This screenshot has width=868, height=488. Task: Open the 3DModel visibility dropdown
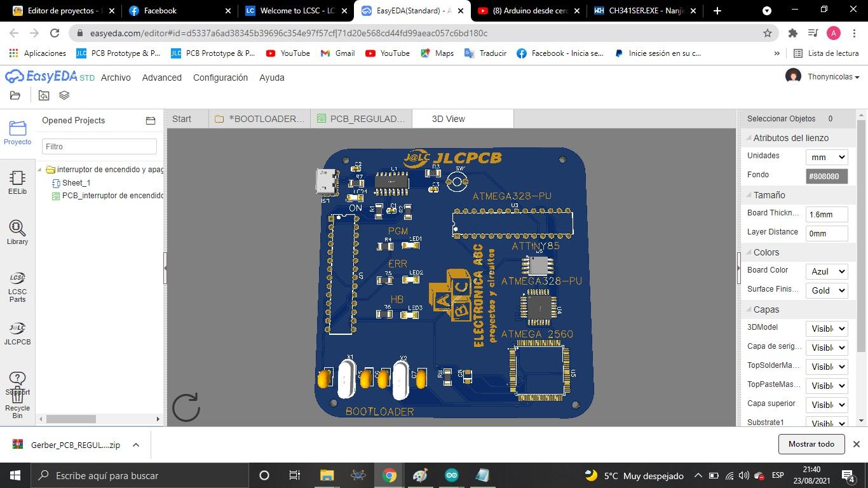coord(827,329)
